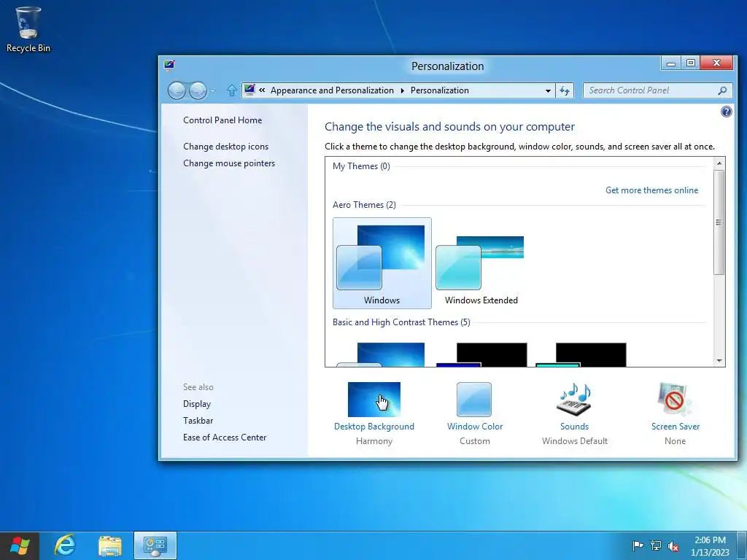Open Action Center flag tray icon
This screenshot has width=747, height=560.
638,545
